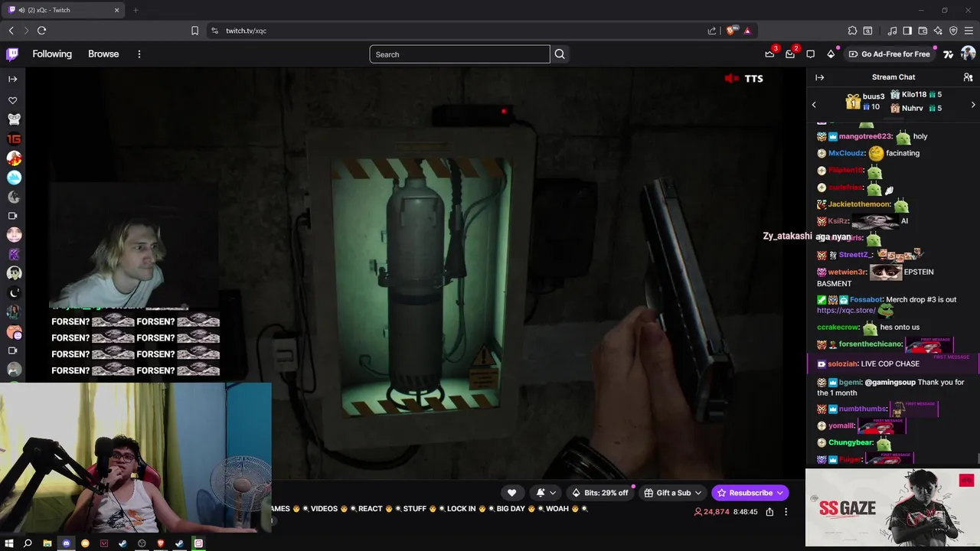Click the Twitch logo home icon

point(12,54)
